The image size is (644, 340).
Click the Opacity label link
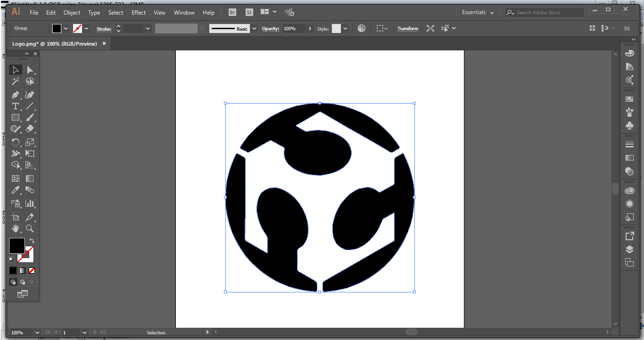click(x=271, y=29)
